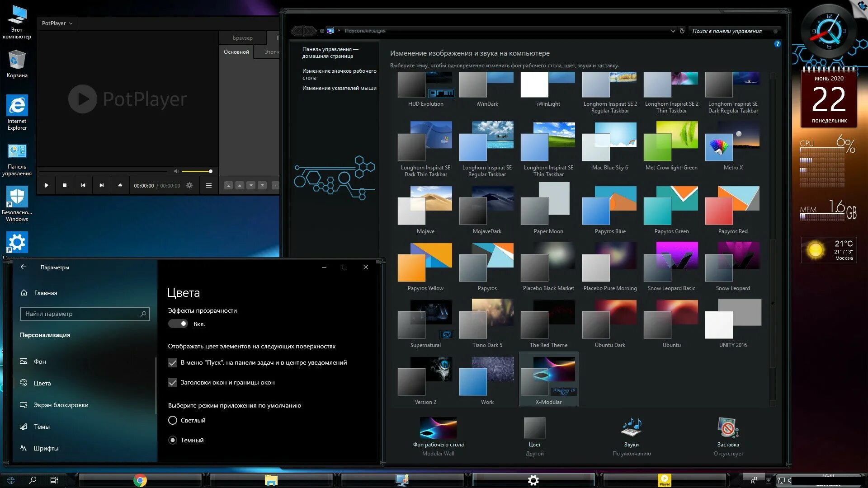Click the back arrow in Параметры window
The height and width of the screenshot is (488, 868).
click(24, 267)
